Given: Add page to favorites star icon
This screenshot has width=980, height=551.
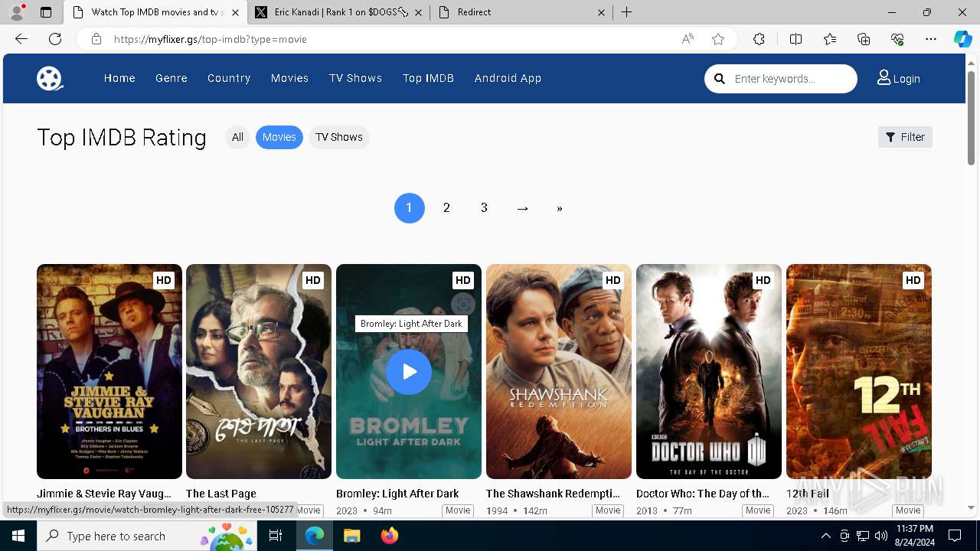Looking at the screenshot, I should [x=718, y=39].
